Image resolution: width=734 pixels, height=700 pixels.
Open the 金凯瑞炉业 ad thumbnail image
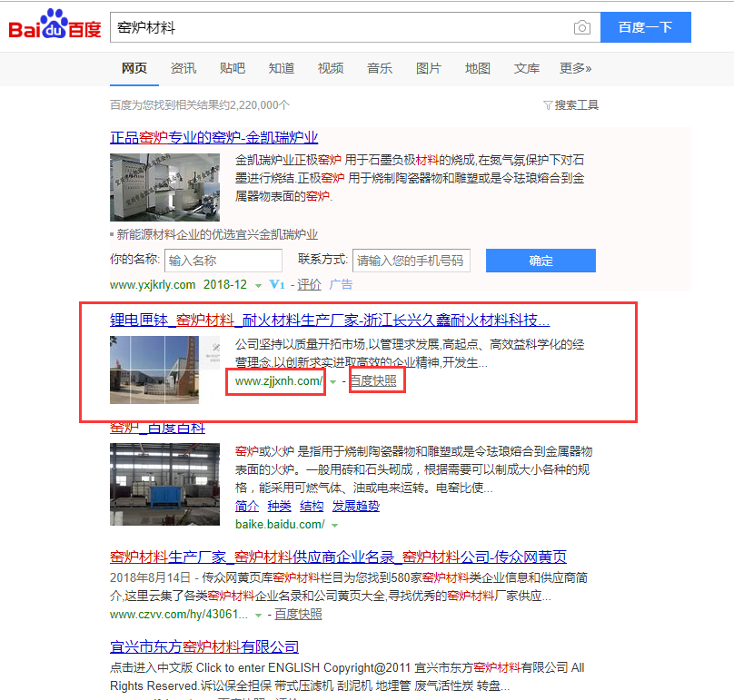[x=164, y=187]
